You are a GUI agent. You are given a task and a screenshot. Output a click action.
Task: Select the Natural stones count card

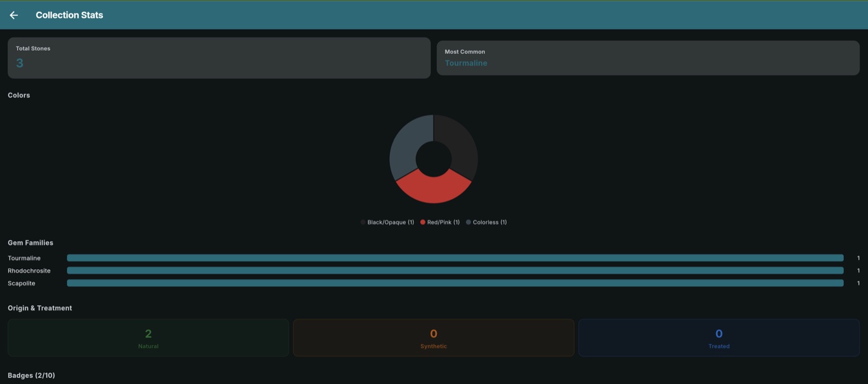point(148,338)
